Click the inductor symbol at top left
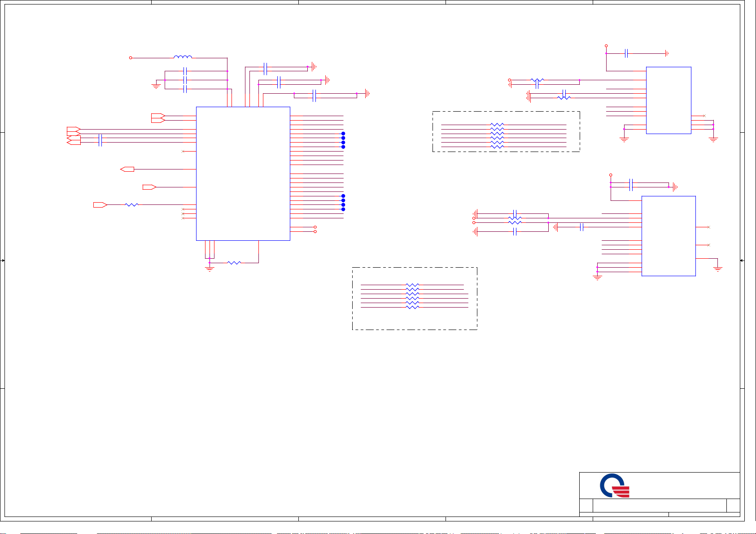Screen dimensions: 756x534 (183, 57)
